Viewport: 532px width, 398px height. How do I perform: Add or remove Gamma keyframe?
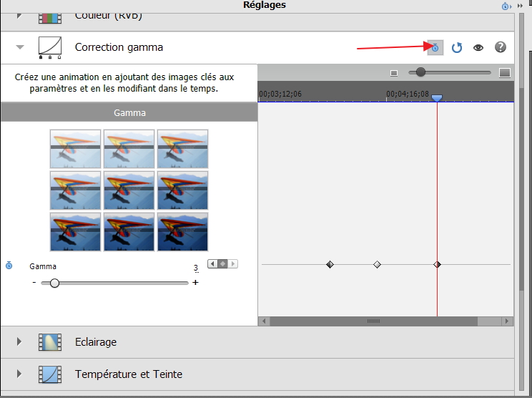click(222, 264)
